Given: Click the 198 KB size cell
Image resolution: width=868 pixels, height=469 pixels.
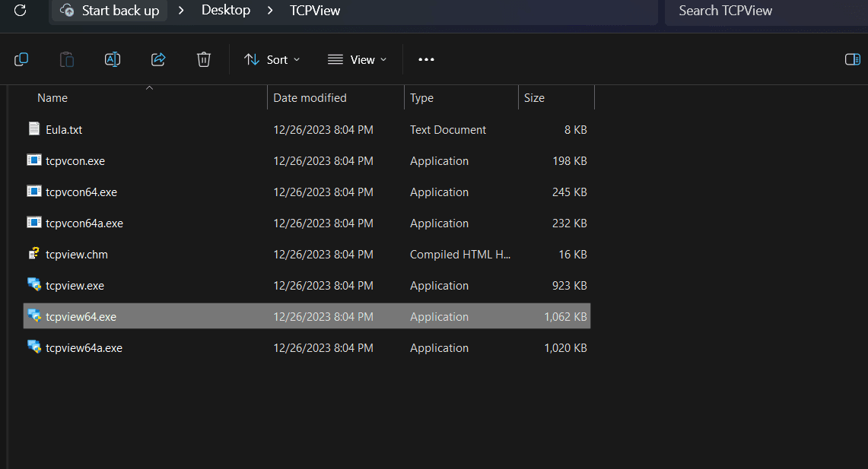Looking at the screenshot, I should pyautogui.click(x=570, y=161).
